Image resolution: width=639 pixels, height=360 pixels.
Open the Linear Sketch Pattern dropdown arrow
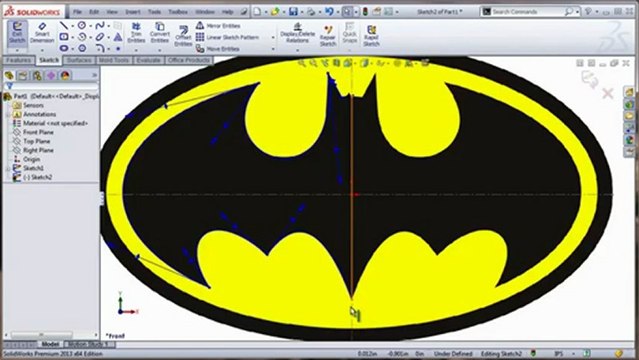tap(273, 38)
